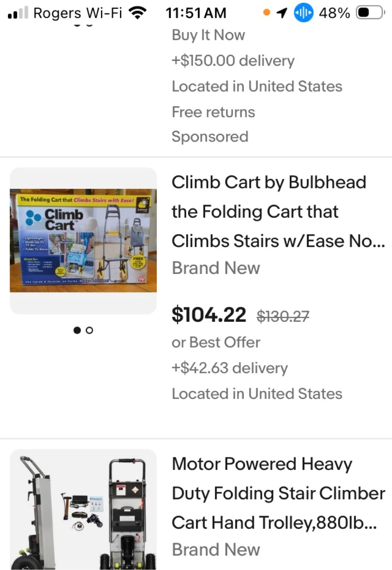The image size is (392, 570).
Task: Tap the location services arrow icon
Action: pyautogui.click(x=282, y=13)
